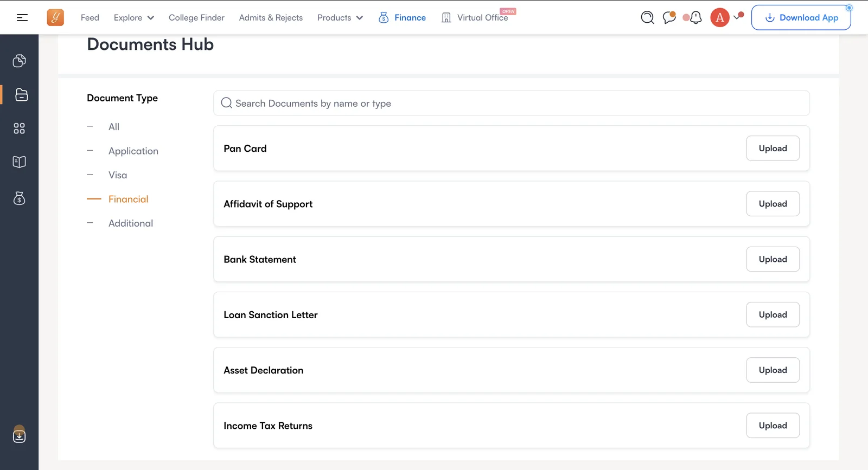This screenshot has width=868, height=470.
Task: Click the Download App button
Action: pyautogui.click(x=801, y=18)
